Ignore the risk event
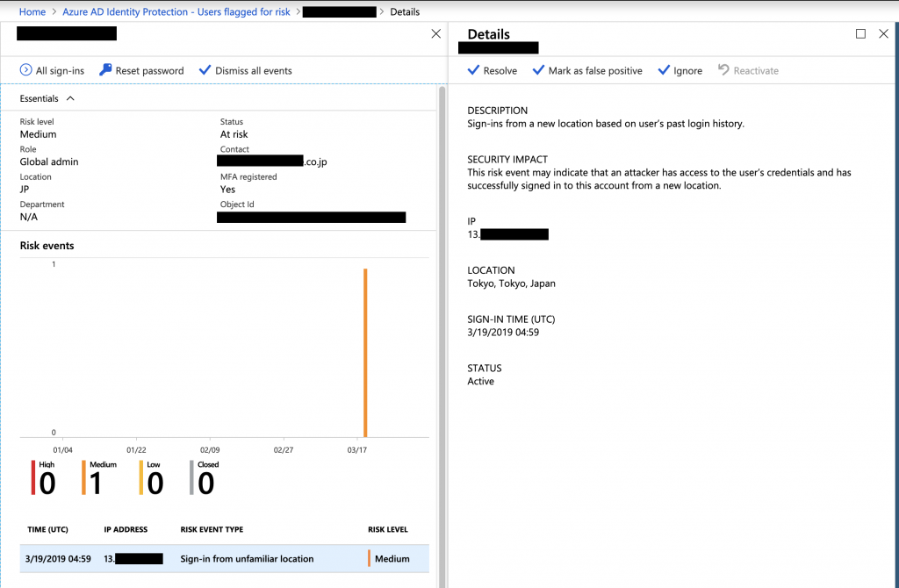899x588 pixels. pos(680,70)
